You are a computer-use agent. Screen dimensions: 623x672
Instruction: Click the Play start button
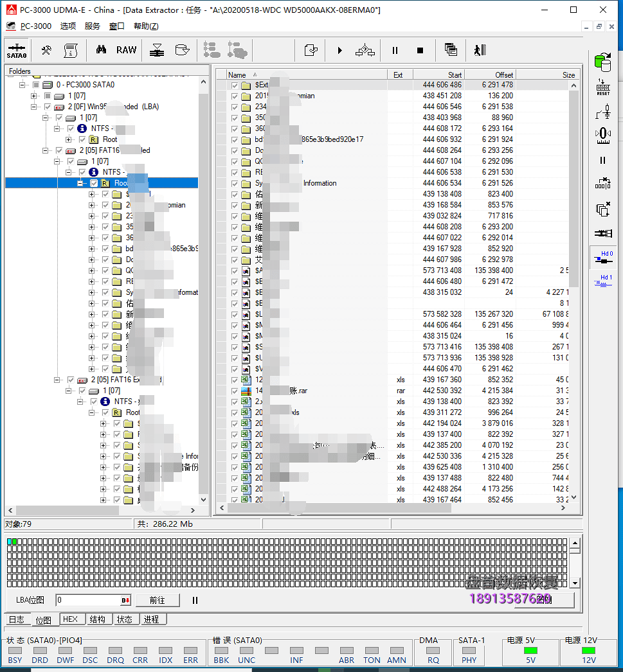pyautogui.click(x=339, y=51)
